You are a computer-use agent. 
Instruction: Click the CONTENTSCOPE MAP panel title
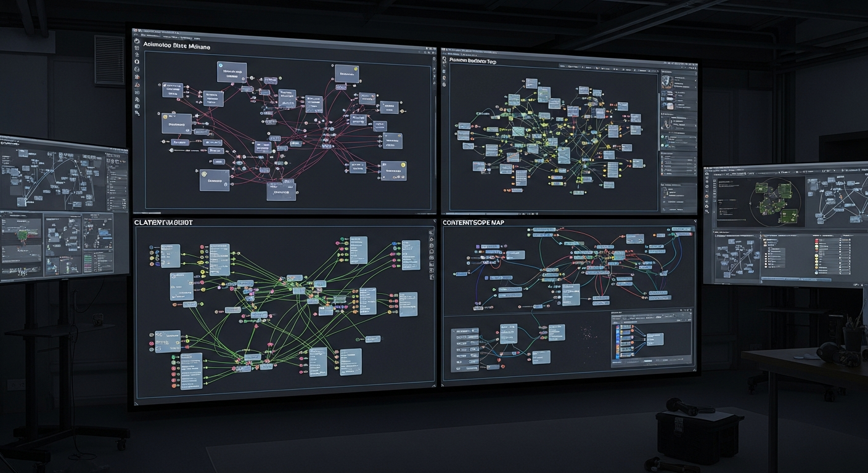tap(473, 222)
